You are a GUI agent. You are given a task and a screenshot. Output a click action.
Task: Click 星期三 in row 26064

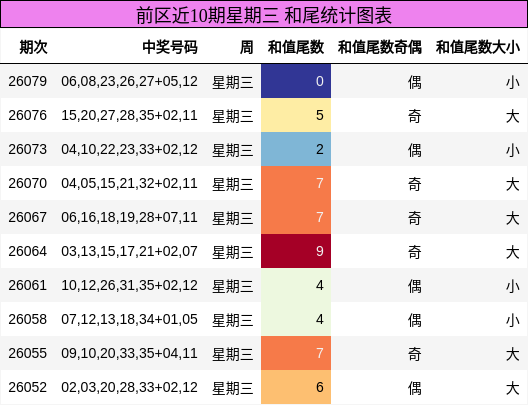[233, 252]
